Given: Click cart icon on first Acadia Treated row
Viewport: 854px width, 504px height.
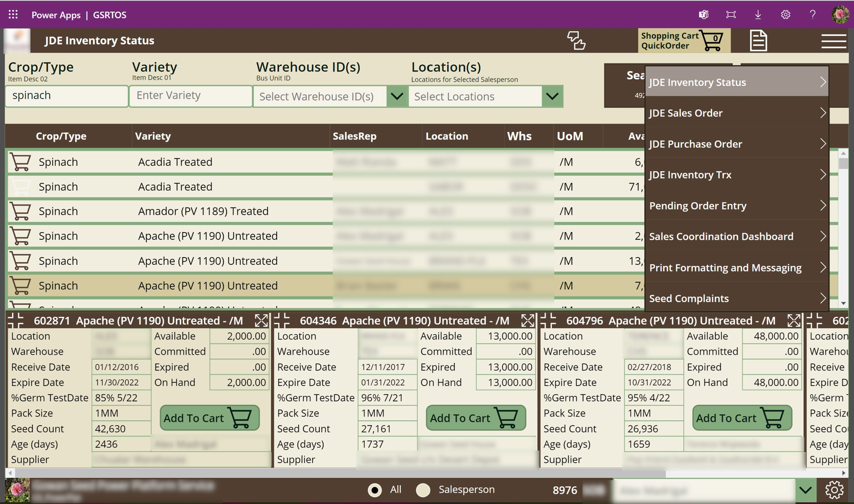Looking at the screenshot, I should [20, 162].
